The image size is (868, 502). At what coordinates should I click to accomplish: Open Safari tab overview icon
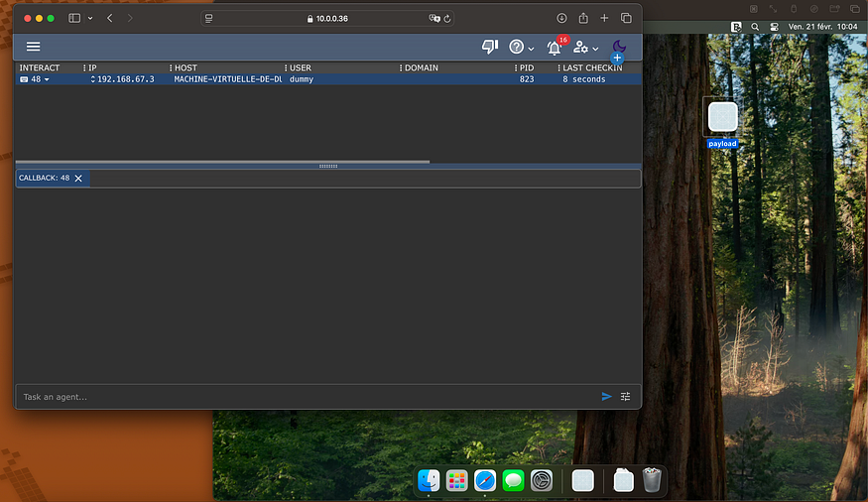[x=626, y=18]
